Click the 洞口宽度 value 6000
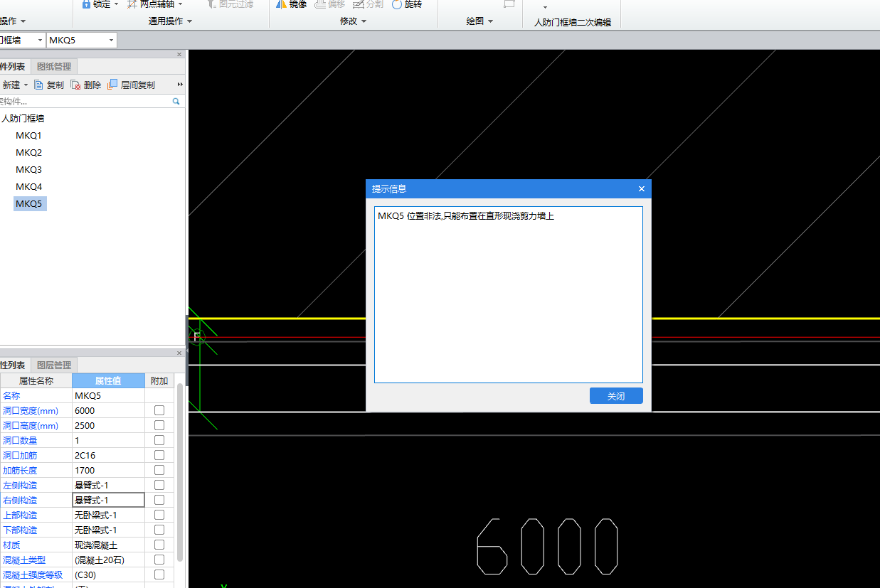880x588 pixels. (109, 410)
